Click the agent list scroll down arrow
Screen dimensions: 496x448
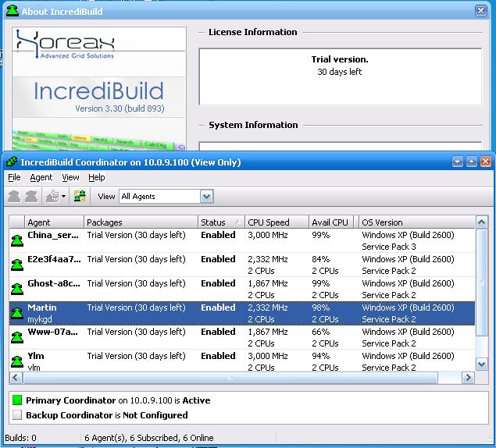[x=481, y=364]
